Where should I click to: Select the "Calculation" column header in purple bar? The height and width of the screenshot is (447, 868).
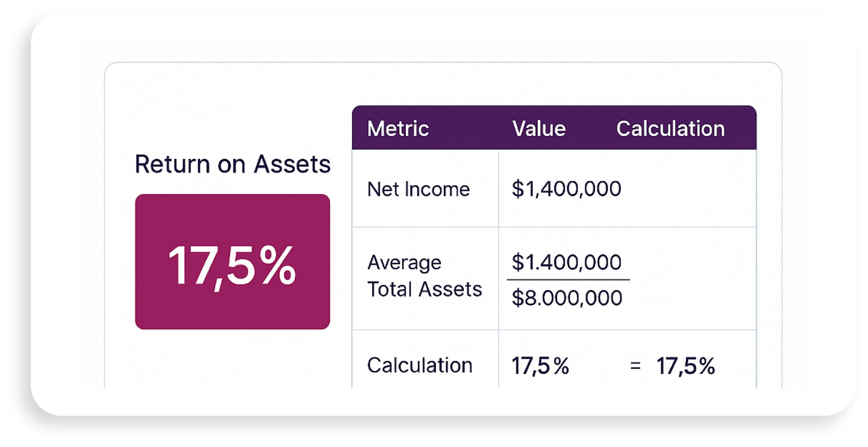(670, 129)
